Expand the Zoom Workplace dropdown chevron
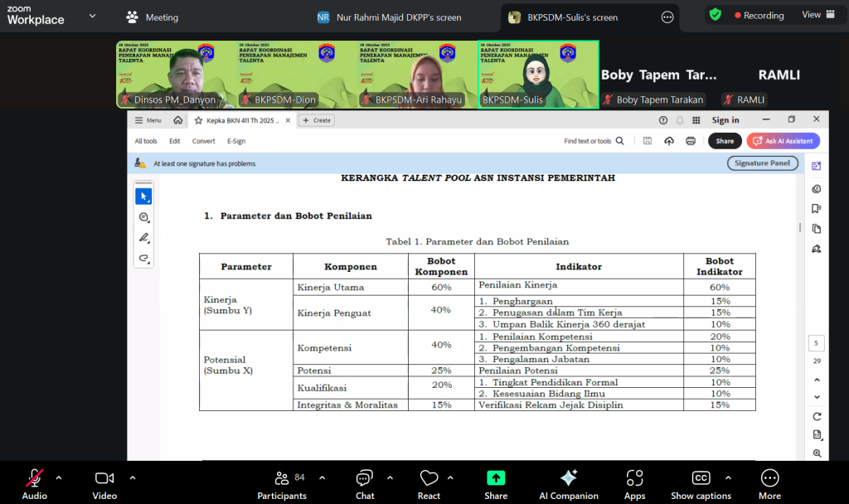This screenshot has height=504, width=849. (x=91, y=16)
